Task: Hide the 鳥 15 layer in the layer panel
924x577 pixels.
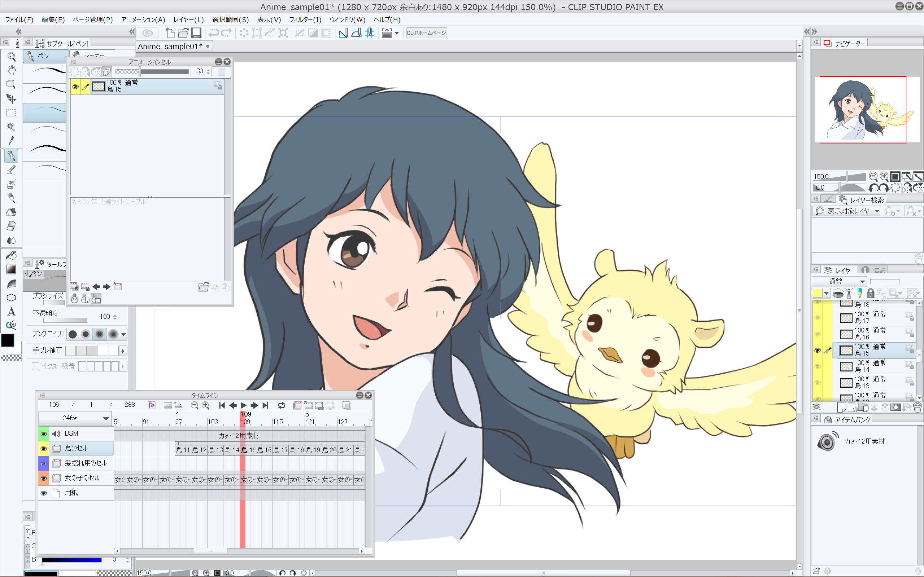Action: (818, 350)
